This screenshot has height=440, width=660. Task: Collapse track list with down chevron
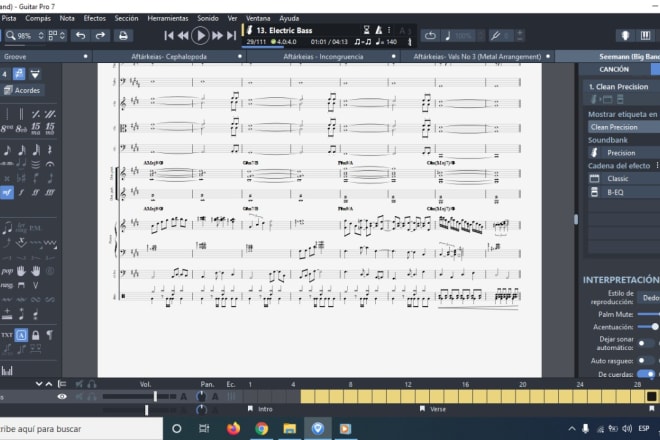tap(39, 384)
